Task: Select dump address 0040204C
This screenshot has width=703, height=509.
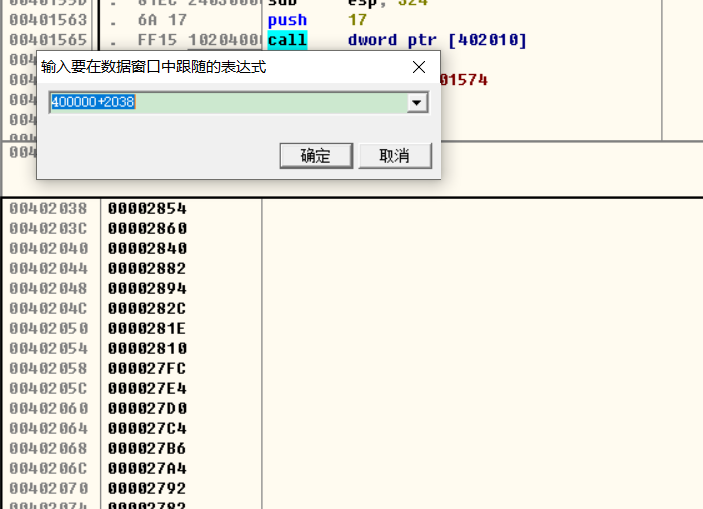Action: pyautogui.click(x=48, y=309)
